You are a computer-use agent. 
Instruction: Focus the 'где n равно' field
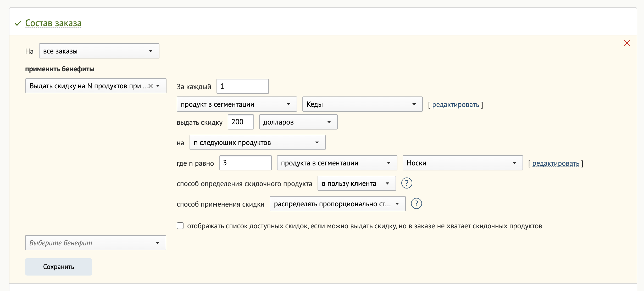pos(245,163)
